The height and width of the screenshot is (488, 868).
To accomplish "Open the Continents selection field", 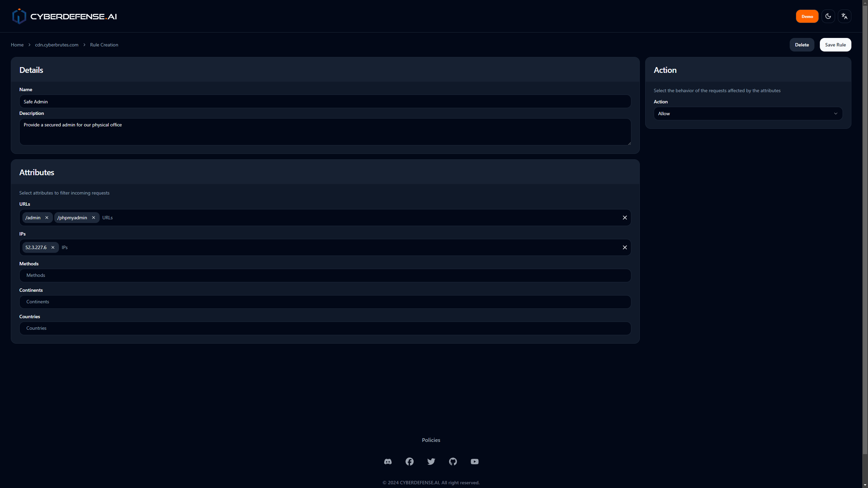I will coord(325,302).
